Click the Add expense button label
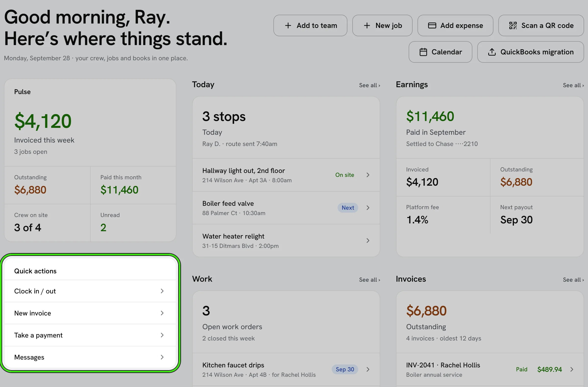Viewport: 588px width, 387px height. [x=462, y=25]
